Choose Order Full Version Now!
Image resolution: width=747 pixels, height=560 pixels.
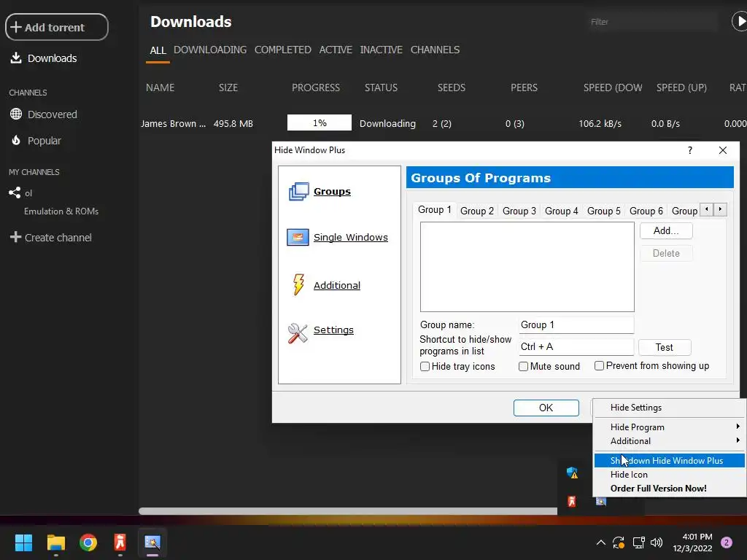point(668,488)
